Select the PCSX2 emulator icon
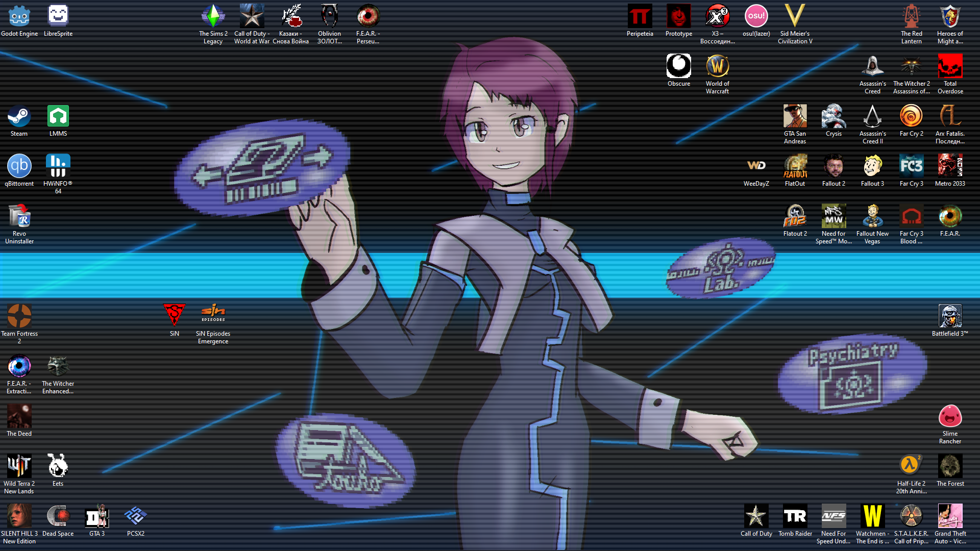The image size is (980, 551). click(136, 520)
